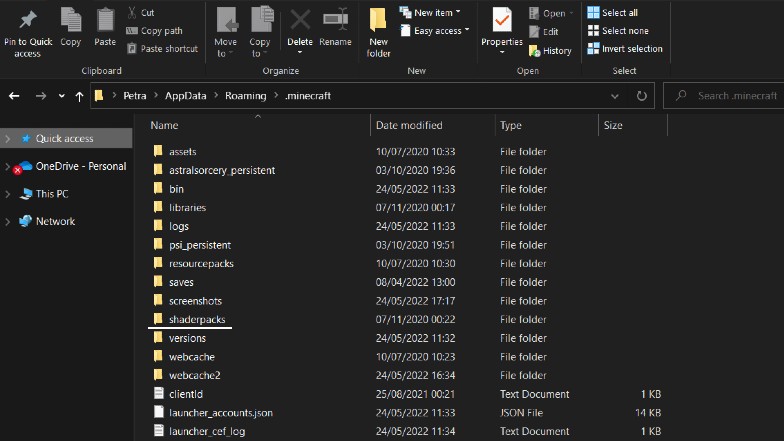Expand the This PC tree node
Viewport: 784px width, 441px height.
click(x=8, y=194)
